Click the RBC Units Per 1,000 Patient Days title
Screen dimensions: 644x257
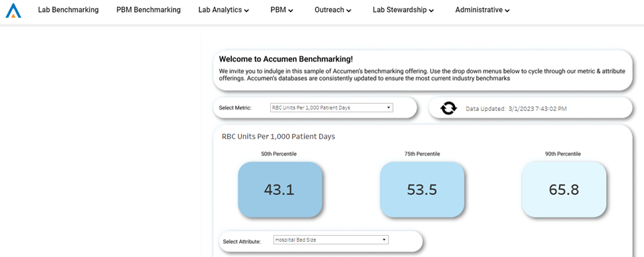point(278,137)
